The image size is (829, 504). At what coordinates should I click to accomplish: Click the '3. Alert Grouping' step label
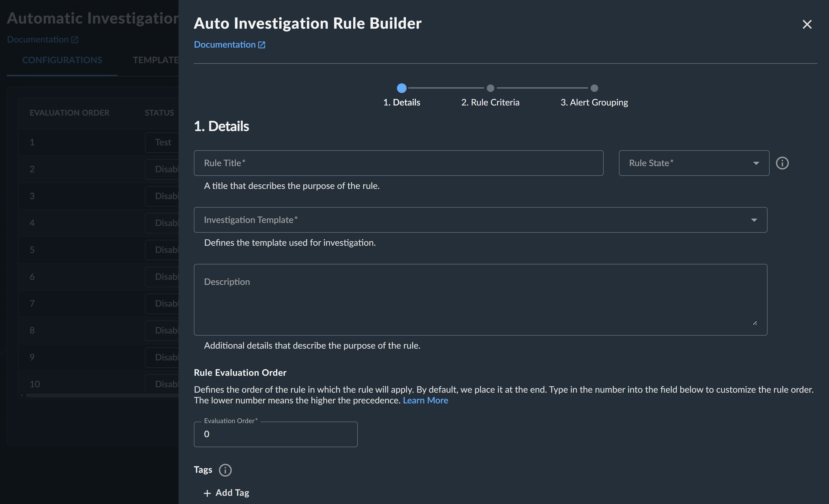(594, 102)
